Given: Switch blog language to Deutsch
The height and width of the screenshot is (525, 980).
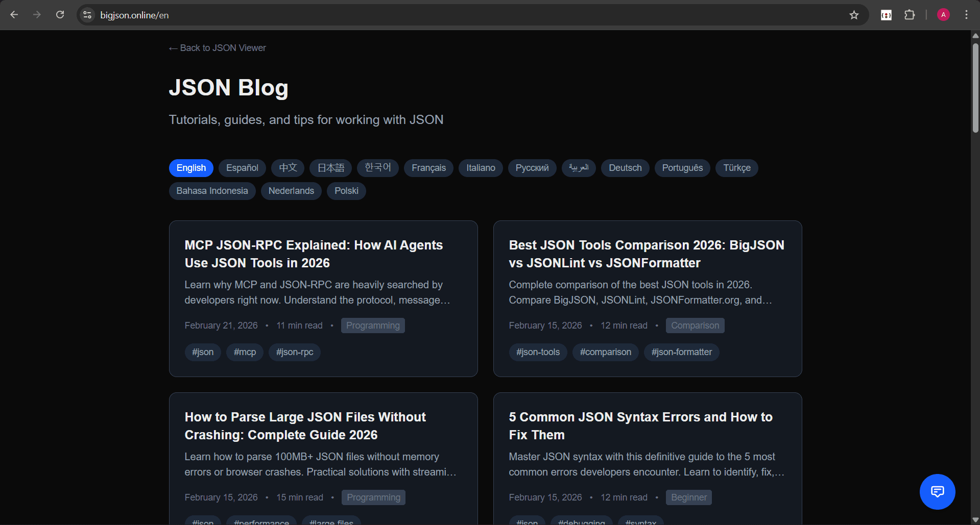Looking at the screenshot, I should 625,168.
